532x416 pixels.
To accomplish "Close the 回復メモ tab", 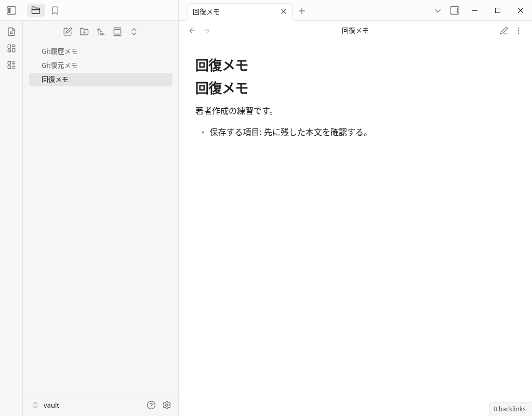I will (284, 11).
